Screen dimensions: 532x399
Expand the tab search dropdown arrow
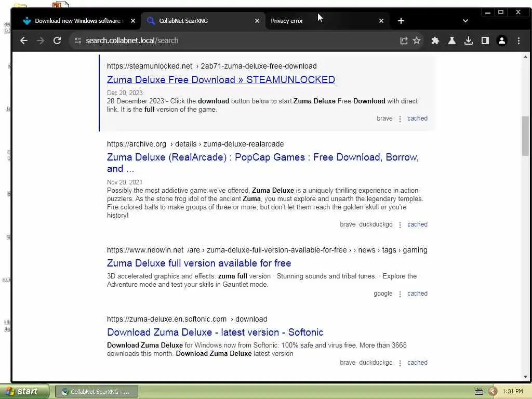point(465,21)
